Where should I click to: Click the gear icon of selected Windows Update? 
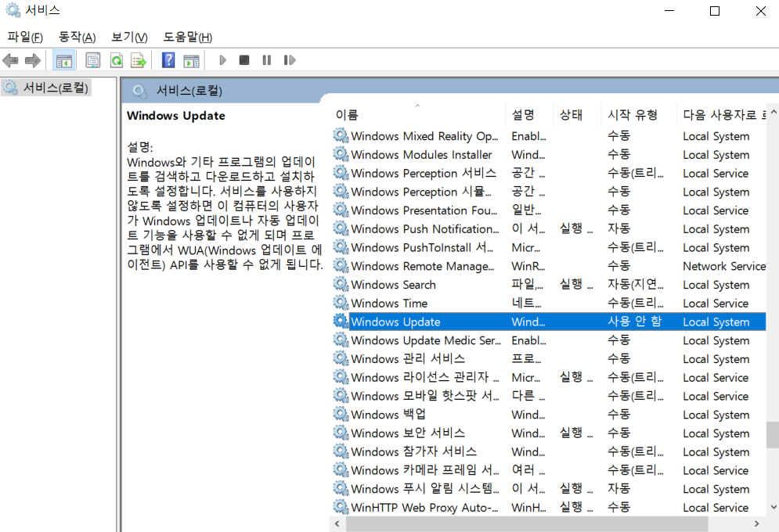[x=341, y=321]
